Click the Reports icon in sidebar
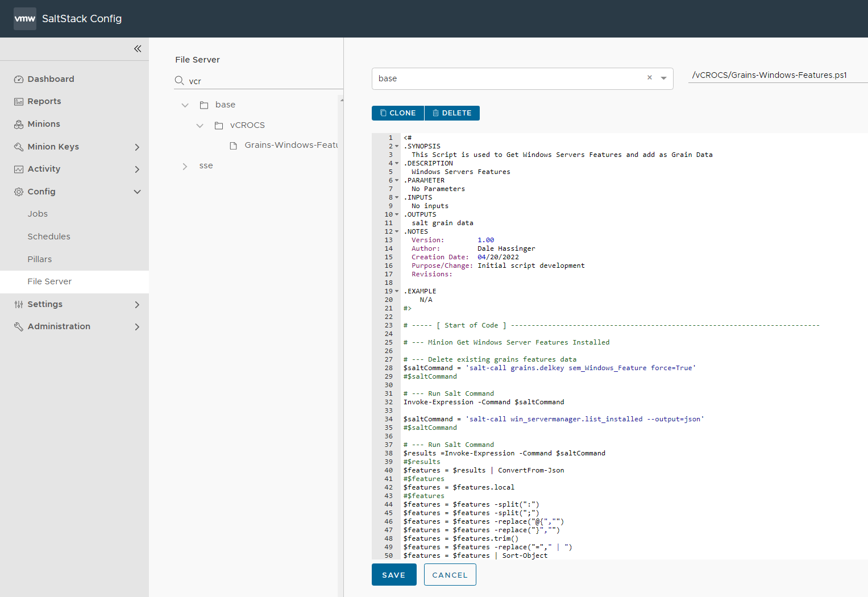 click(x=19, y=102)
